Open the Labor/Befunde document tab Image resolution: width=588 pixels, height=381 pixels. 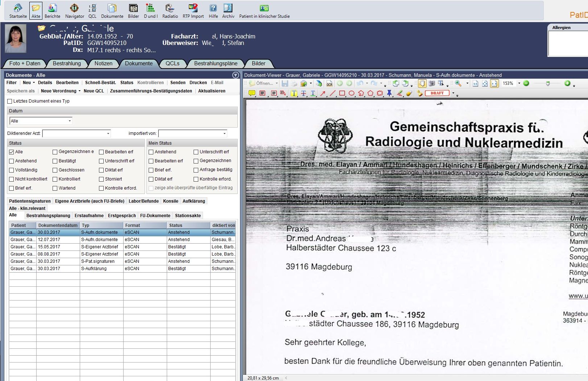click(x=144, y=201)
